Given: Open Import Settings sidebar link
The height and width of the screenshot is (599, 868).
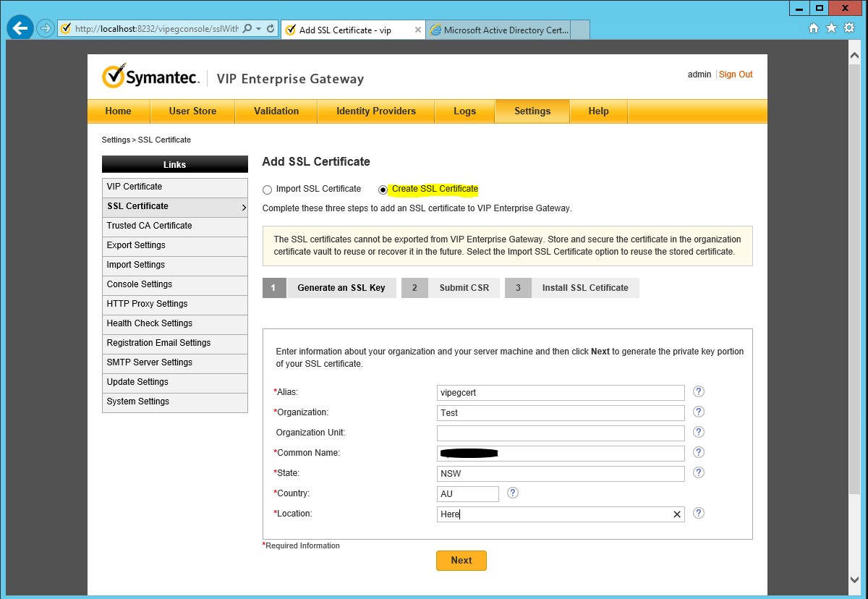Looking at the screenshot, I should pos(175,265).
